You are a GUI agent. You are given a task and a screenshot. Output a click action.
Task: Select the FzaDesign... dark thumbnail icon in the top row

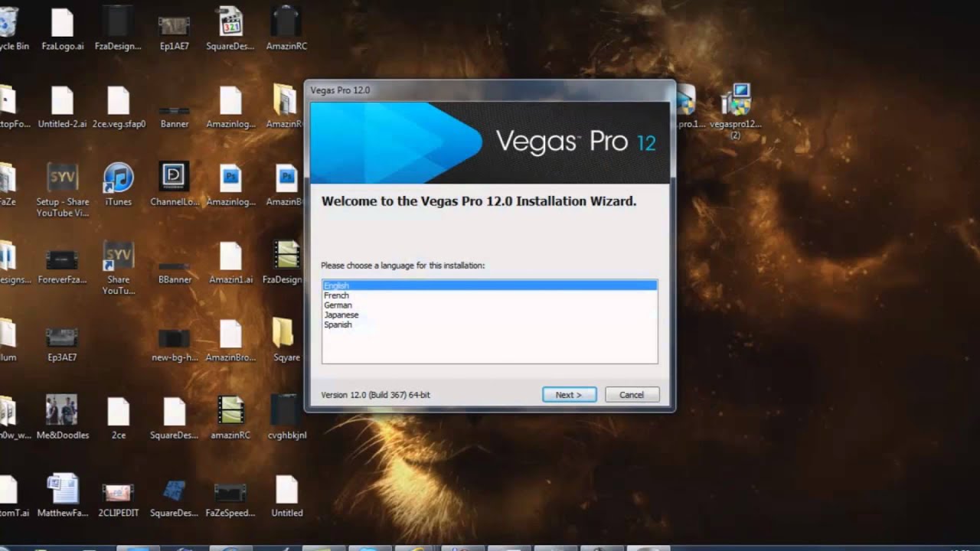(x=119, y=28)
